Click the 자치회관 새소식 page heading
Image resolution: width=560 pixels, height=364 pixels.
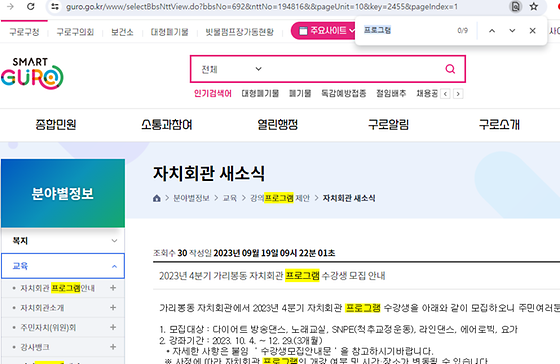(x=209, y=173)
